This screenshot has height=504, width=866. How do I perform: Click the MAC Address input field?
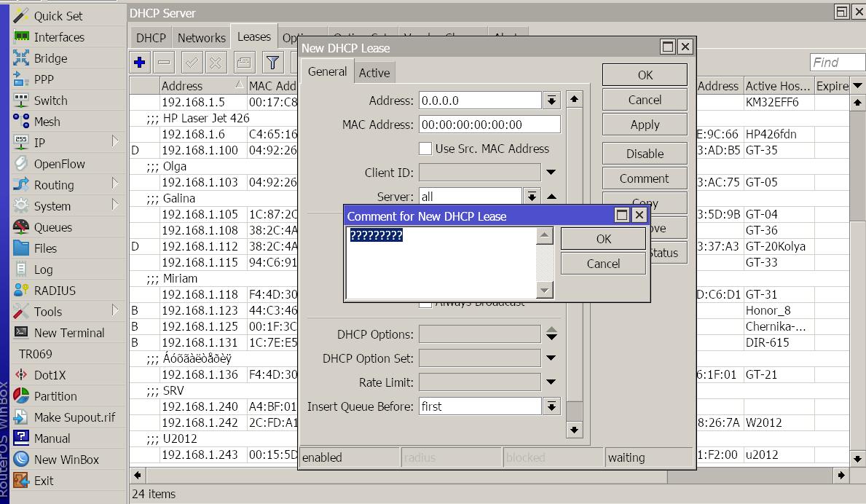pos(489,125)
